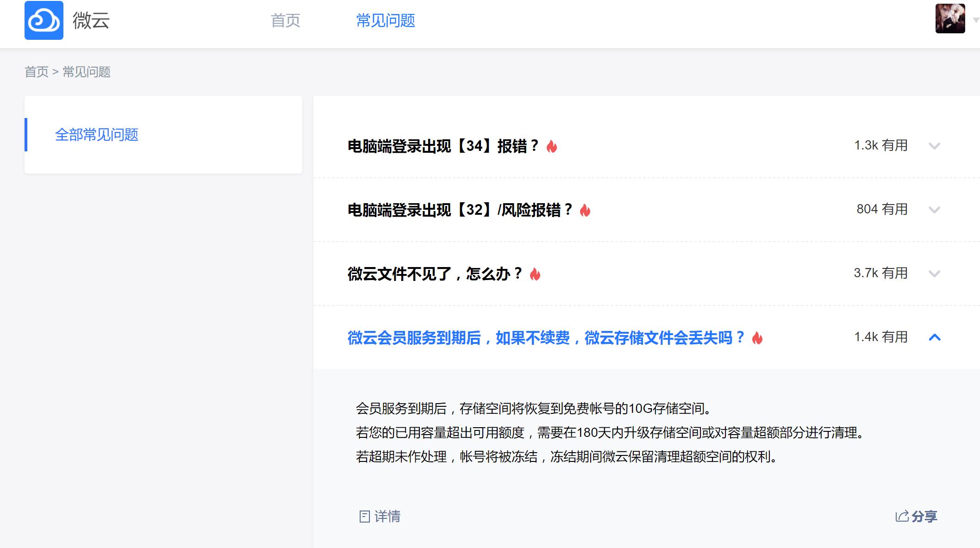
Task: Click the 分享 share arrow icon
Action: pos(902,516)
